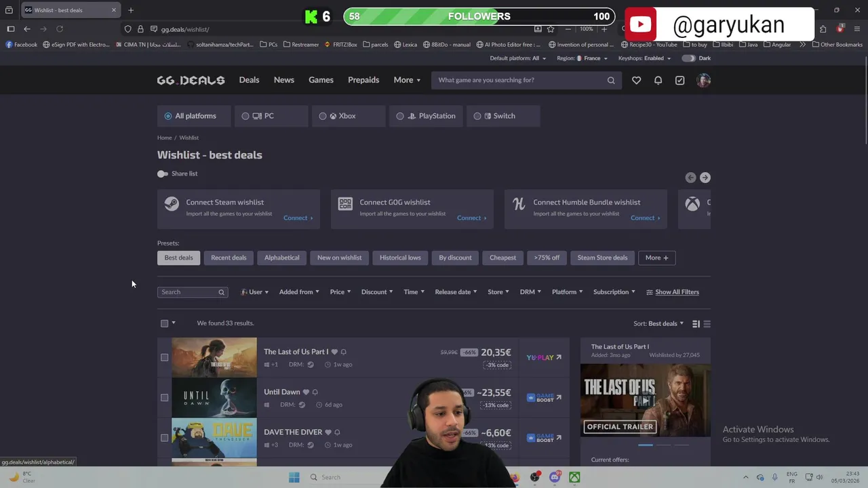Click the magnifier in wishlist search field
Image resolution: width=868 pixels, height=488 pixels.
(221, 292)
